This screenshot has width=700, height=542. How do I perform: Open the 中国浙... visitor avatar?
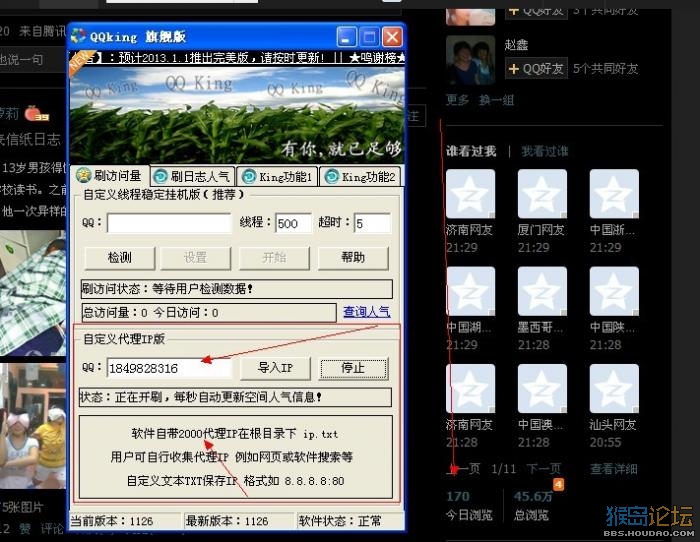coord(614,194)
